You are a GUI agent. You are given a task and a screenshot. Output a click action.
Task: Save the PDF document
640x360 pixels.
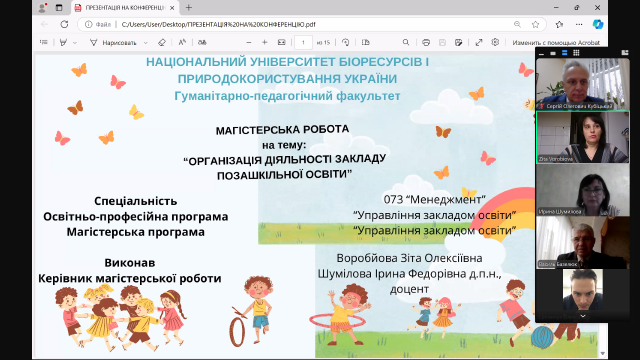[x=442, y=42]
